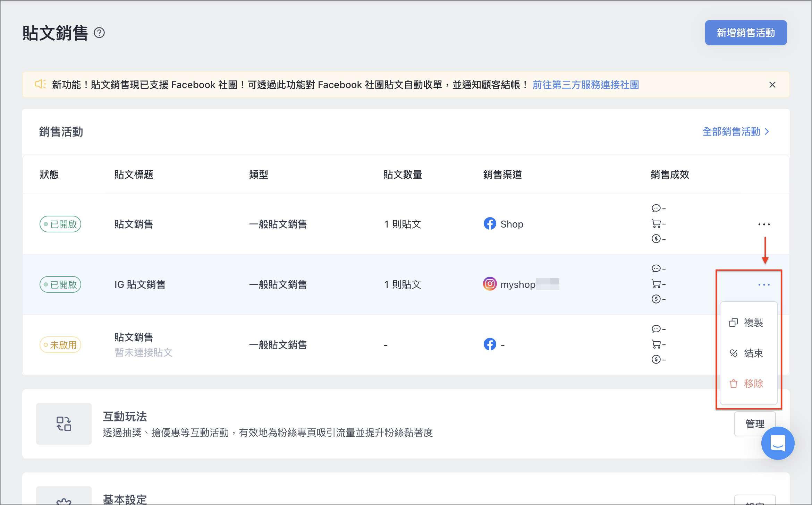Click the Facebook icon beside Shop

click(x=490, y=224)
